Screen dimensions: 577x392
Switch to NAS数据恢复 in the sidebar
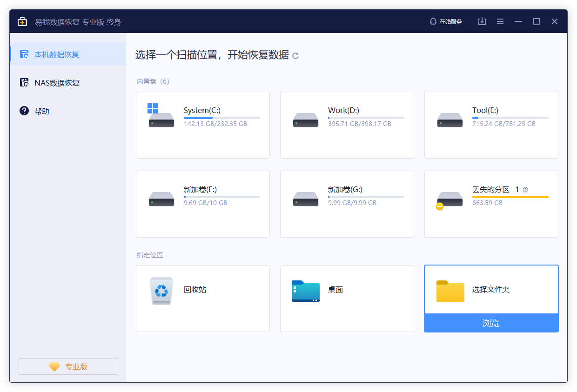[x=57, y=82]
